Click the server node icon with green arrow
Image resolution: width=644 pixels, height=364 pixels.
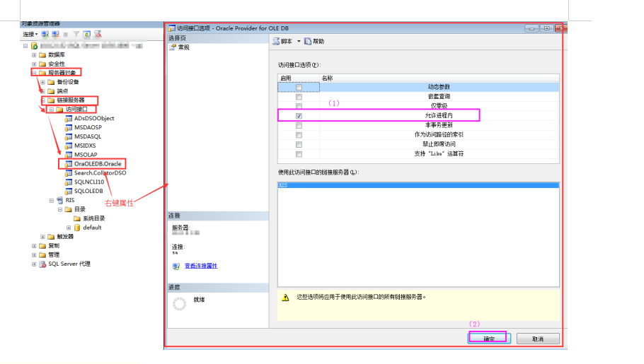35,46
